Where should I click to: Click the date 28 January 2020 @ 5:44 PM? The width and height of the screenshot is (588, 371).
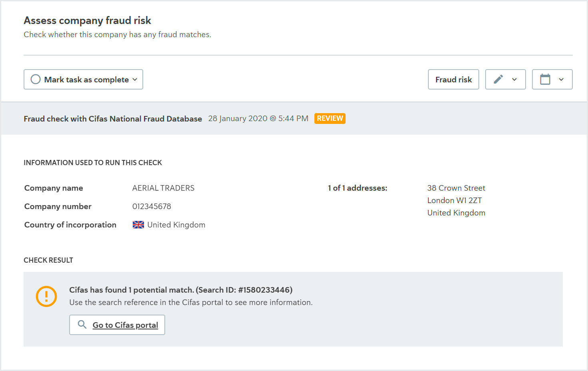point(258,118)
